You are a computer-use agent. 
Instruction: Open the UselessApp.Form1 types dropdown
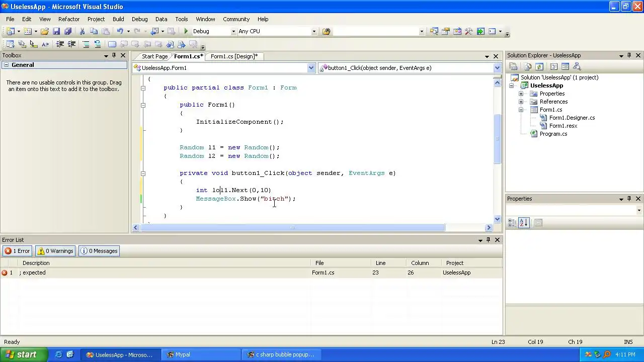click(311, 68)
